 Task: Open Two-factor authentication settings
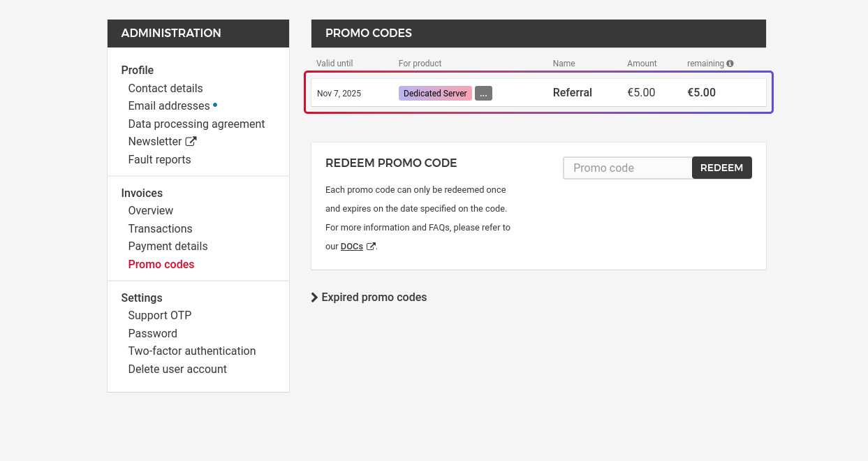click(191, 351)
